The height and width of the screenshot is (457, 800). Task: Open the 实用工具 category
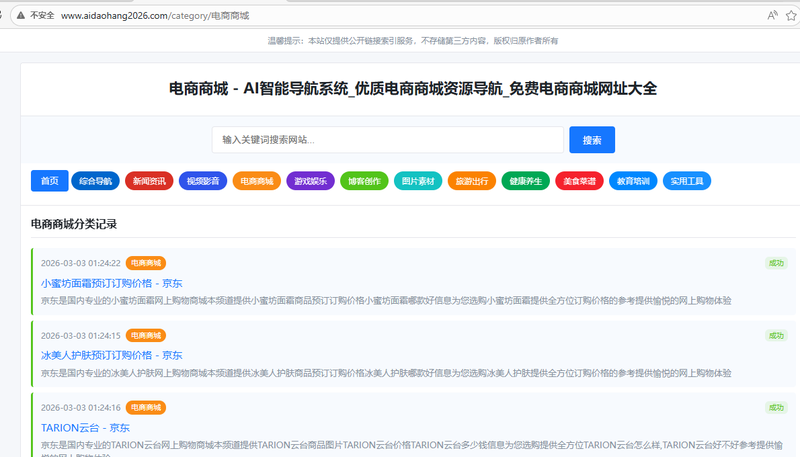click(687, 181)
